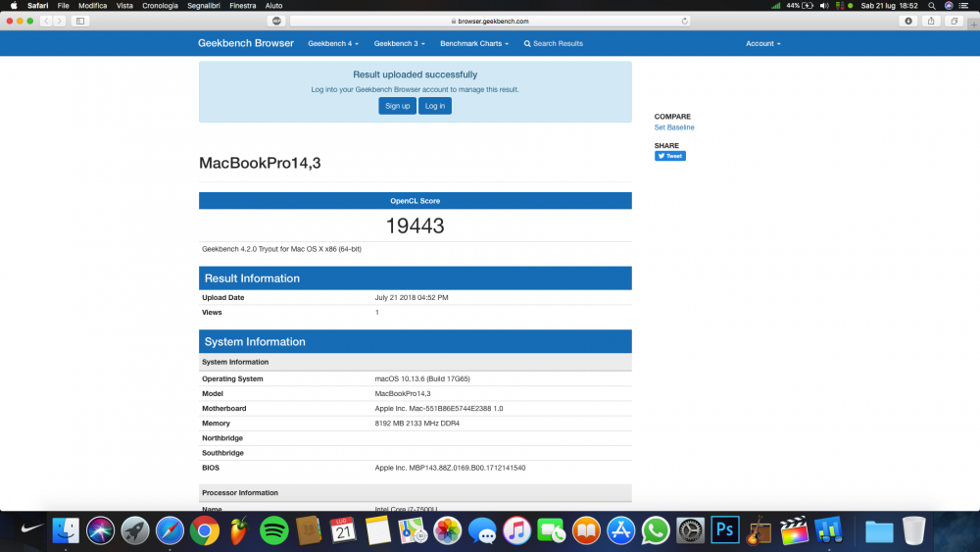Click the Set Baseline link
This screenshot has width=980, height=552.
pos(674,127)
